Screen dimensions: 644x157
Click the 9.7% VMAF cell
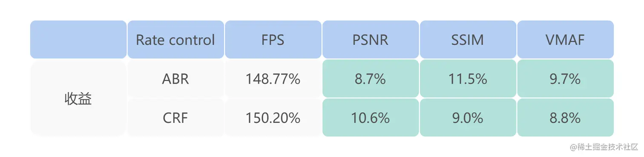(565, 78)
